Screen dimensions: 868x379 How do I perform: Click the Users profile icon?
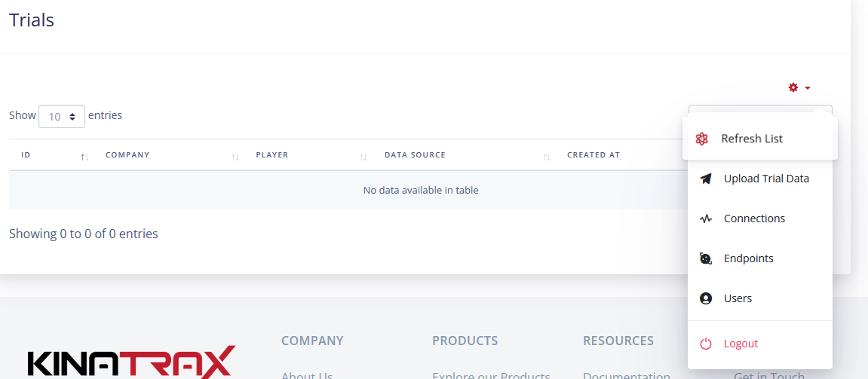pos(706,298)
